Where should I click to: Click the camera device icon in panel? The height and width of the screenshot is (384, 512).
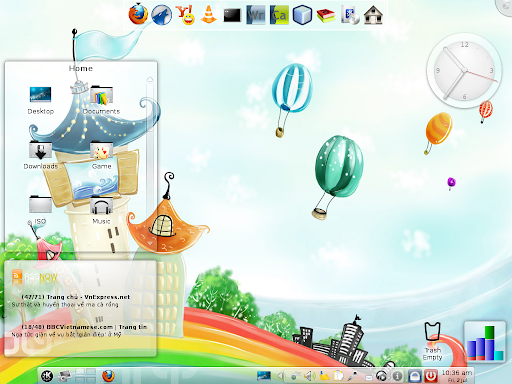pos(64,376)
